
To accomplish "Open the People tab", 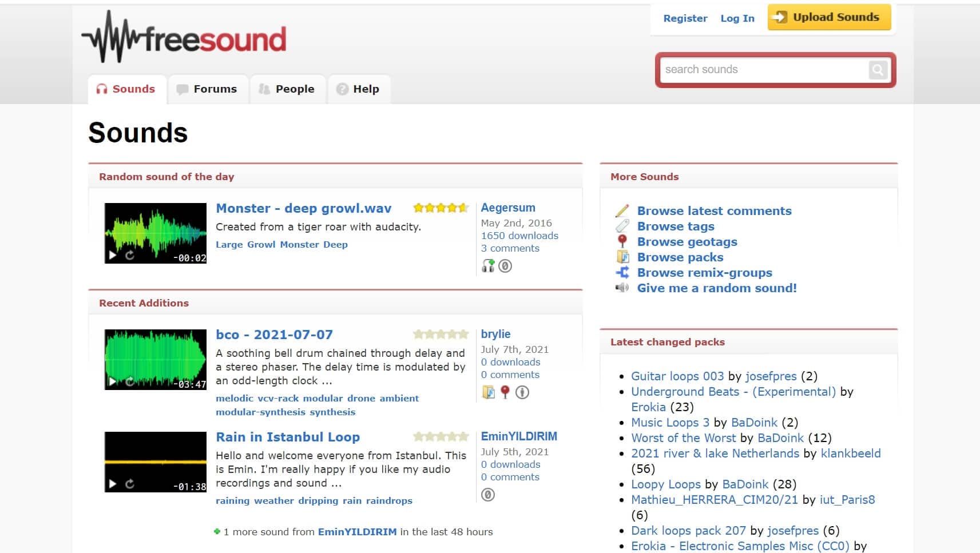I will click(287, 89).
